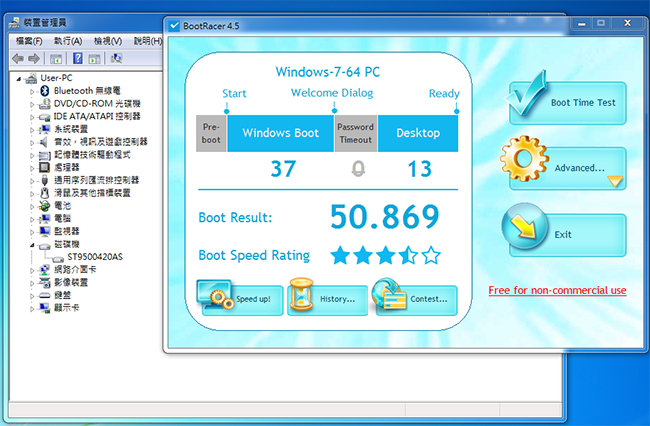Expand the DVD/CD-ROM 光碟機 node
The image size is (650, 426).
(x=33, y=104)
